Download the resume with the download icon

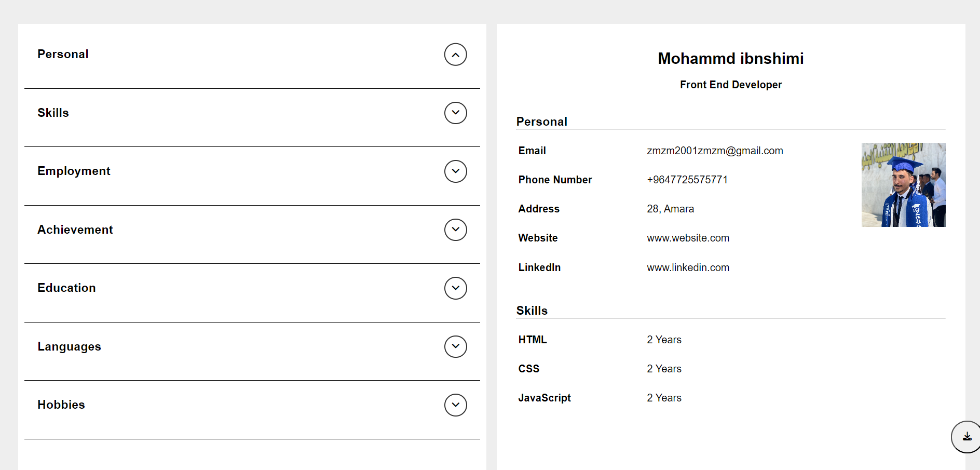click(x=967, y=437)
